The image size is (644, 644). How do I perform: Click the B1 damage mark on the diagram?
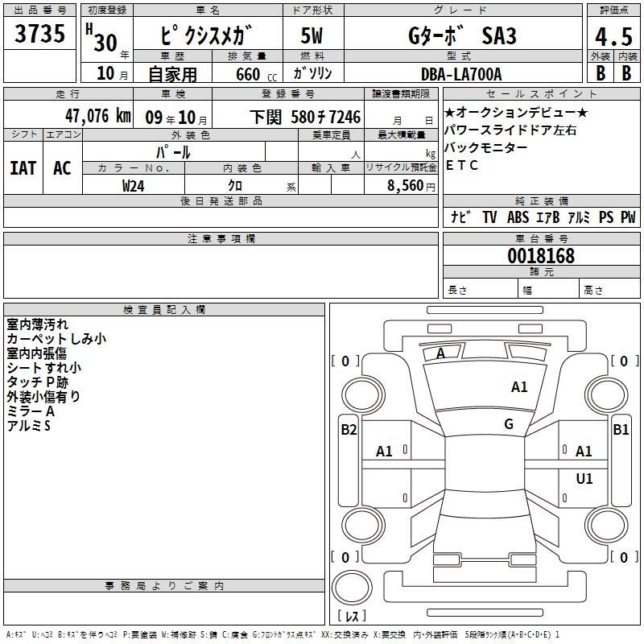coord(621,430)
